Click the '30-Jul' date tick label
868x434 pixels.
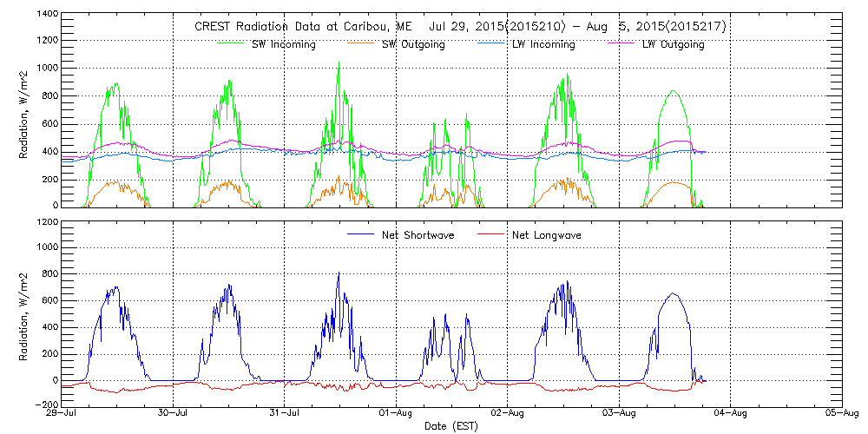tap(174, 413)
